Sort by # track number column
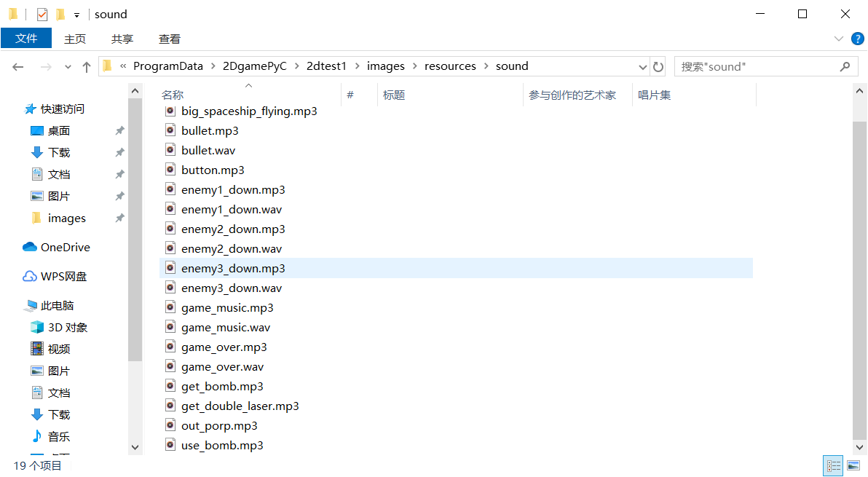868x477 pixels. (x=350, y=95)
